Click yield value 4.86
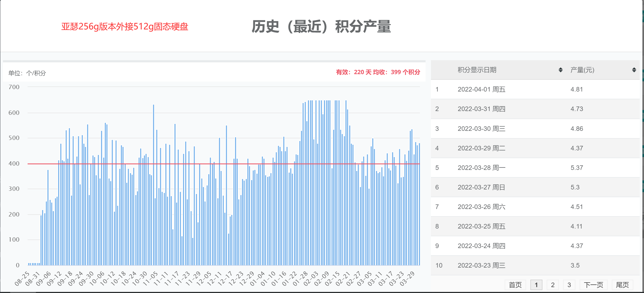Screen dimensions: 644x293 tap(577, 128)
